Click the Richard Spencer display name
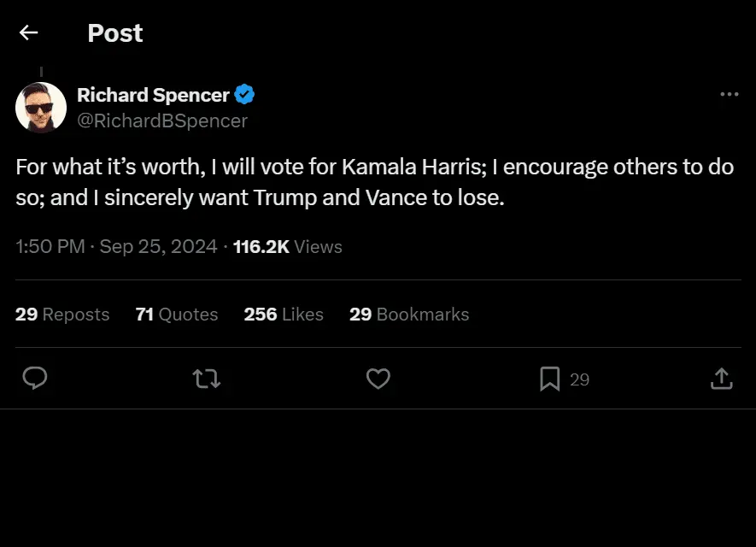Viewport: 756px width, 547px height. (153, 95)
